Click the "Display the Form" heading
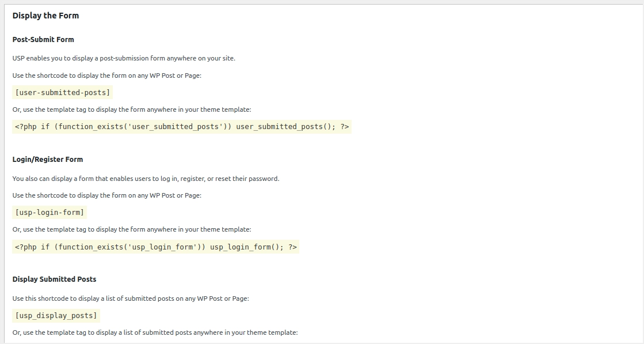 tap(45, 16)
